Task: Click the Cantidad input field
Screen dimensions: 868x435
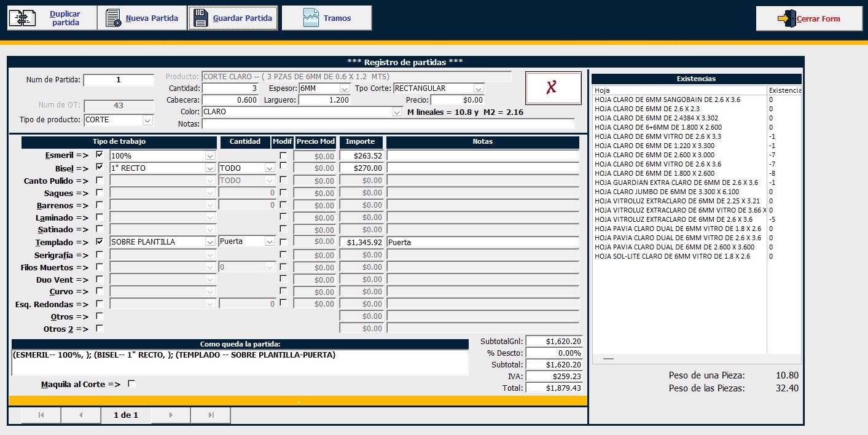Action: point(230,88)
